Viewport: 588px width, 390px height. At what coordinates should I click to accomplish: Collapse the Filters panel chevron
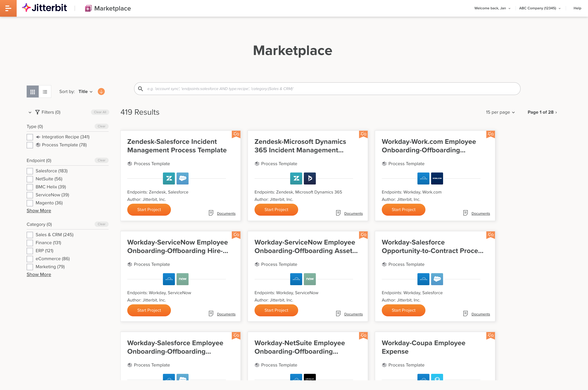click(30, 112)
